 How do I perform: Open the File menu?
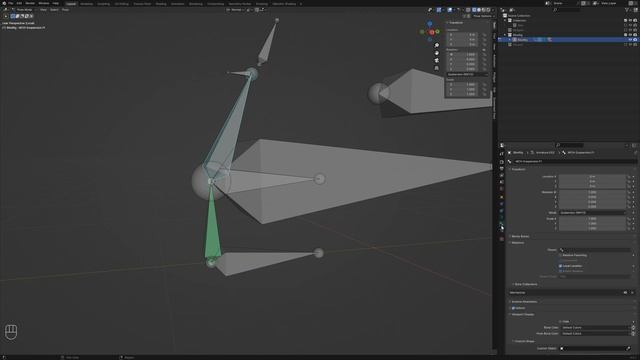pyautogui.click(x=11, y=3)
